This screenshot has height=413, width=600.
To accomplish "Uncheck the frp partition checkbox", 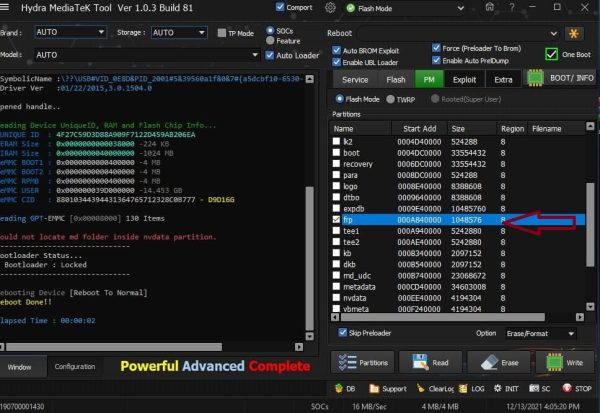I will click(336, 219).
